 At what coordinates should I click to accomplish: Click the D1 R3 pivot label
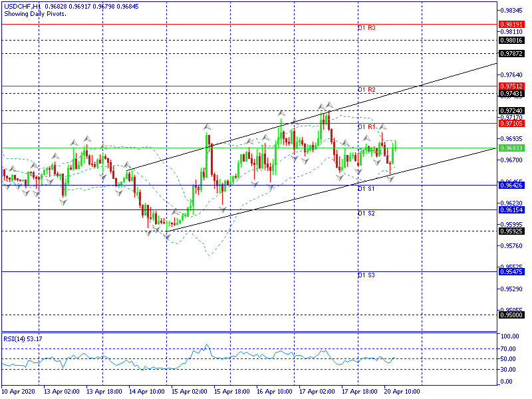[366, 28]
